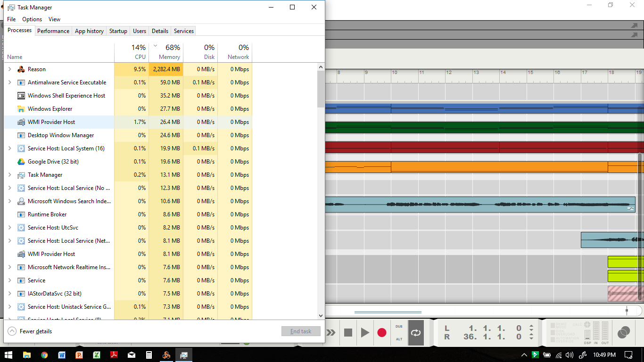Switch to the Users tab

coord(140,31)
